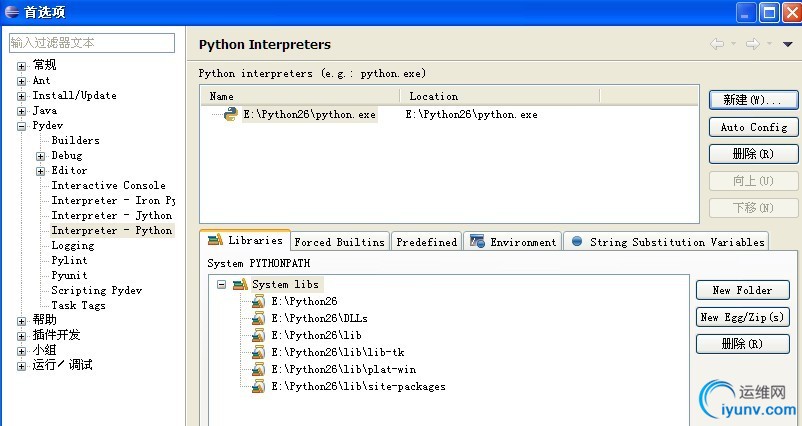Click the Environment tab icon
The width and height of the screenshot is (802, 426).
coord(477,242)
